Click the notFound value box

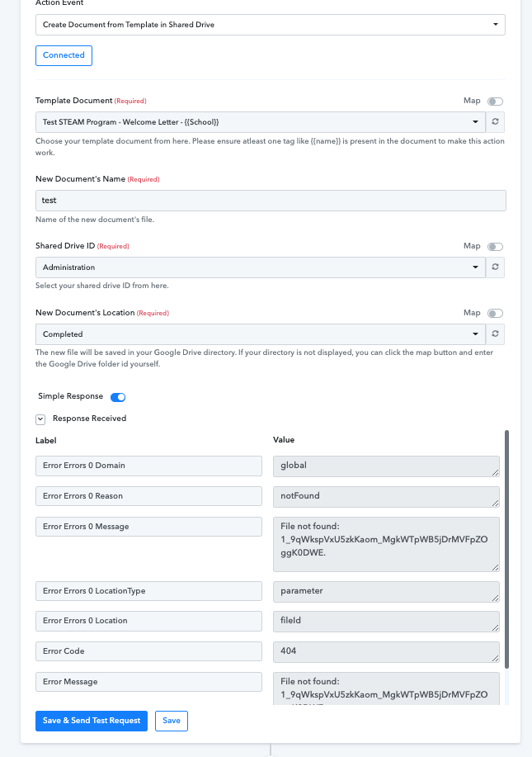[x=386, y=496]
